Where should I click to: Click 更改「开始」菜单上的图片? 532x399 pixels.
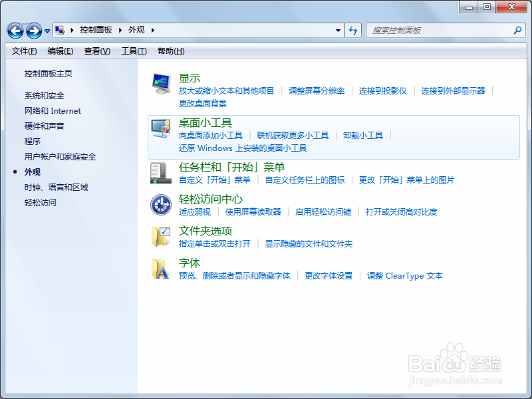coord(407,180)
